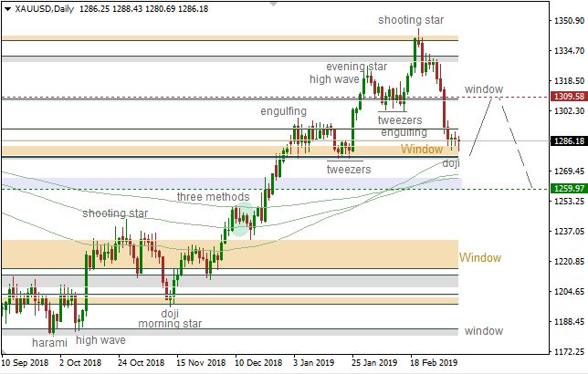Click the "shooting star" label above the chart peak
Image resolution: width=588 pixels, height=374 pixels.
pyautogui.click(x=411, y=18)
